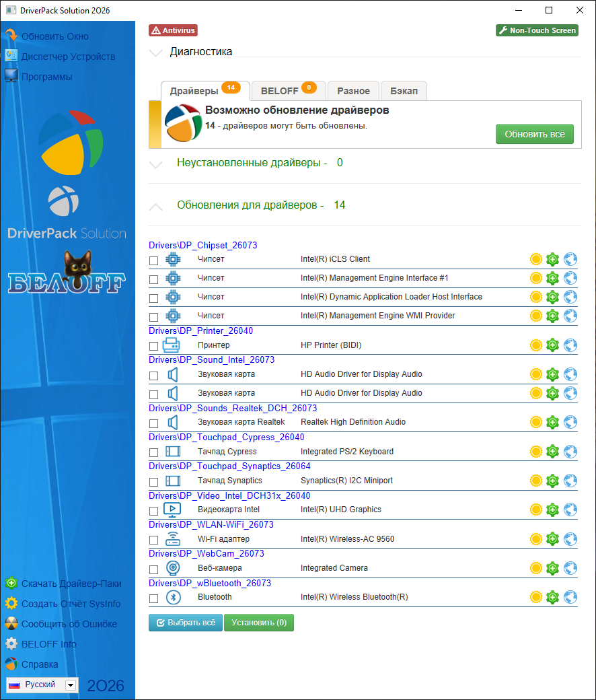Image resolution: width=596 pixels, height=700 pixels.
Task: Click green gear icon for Integrated PS/2 Keyboard
Action: click(x=553, y=452)
